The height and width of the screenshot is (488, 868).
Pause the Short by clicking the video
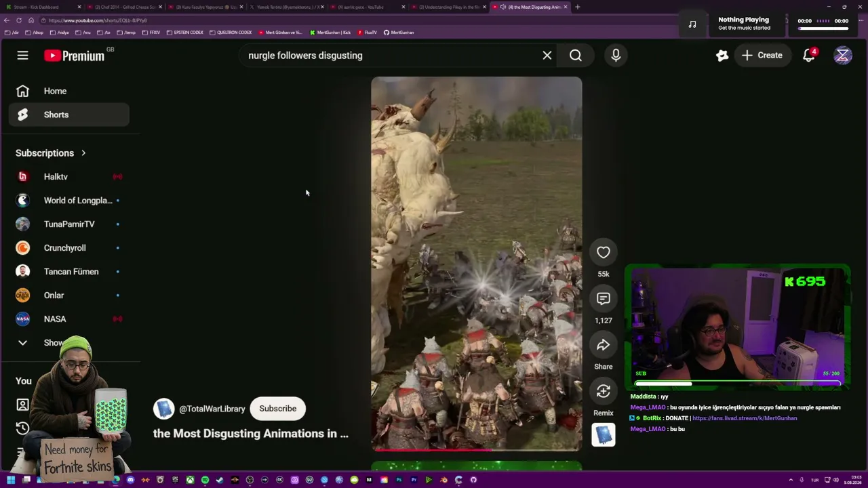[x=477, y=264]
